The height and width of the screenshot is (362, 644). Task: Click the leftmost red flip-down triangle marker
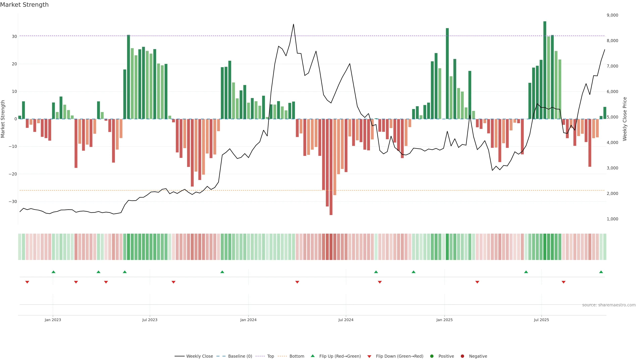[27, 282]
